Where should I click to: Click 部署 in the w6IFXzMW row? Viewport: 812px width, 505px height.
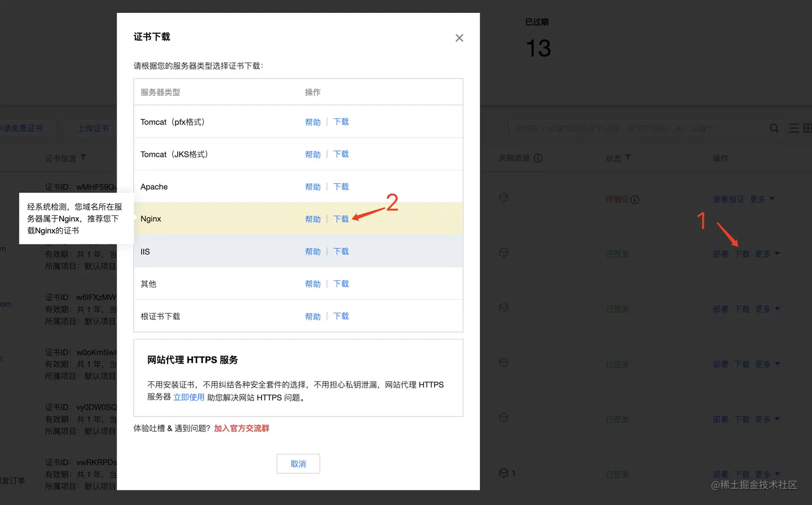point(720,309)
